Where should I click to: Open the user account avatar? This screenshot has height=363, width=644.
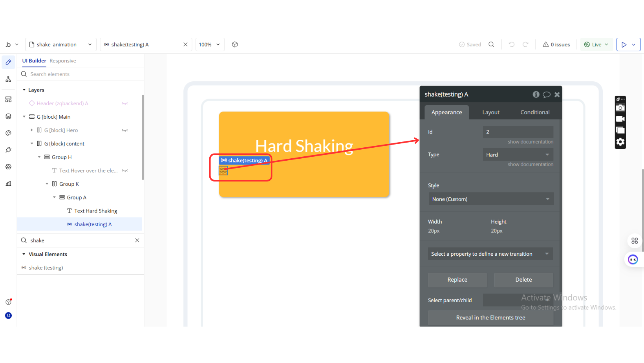(8, 315)
